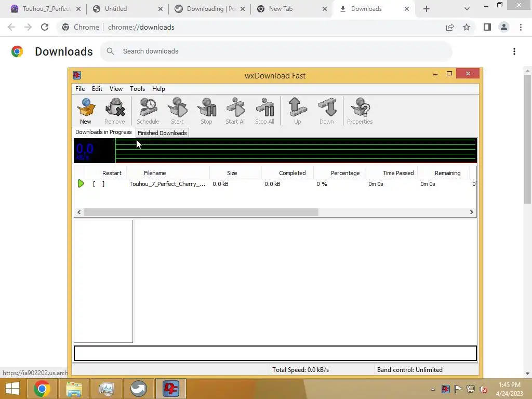Switch to the Touhou_7_Perfect Chrome tab
The width and height of the screenshot is (532, 399).
[46, 9]
